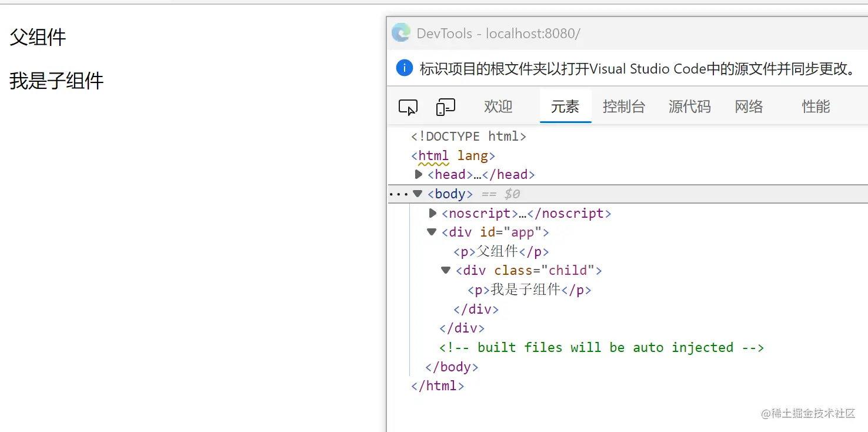
Task: Select the 性能 tab
Action: point(816,107)
